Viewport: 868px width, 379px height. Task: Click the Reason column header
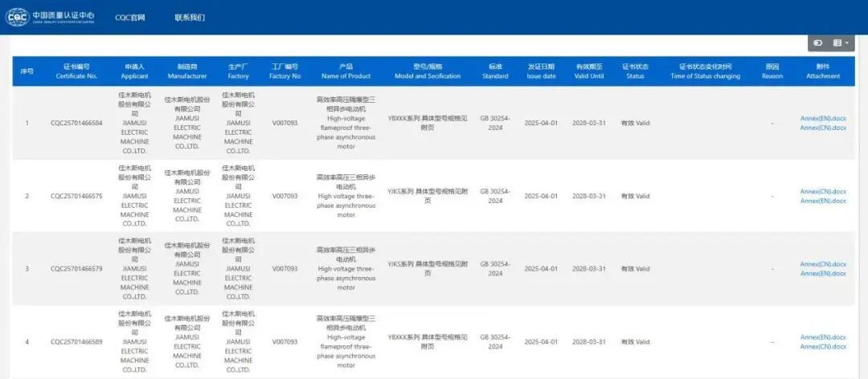click(x=772, y=71)
